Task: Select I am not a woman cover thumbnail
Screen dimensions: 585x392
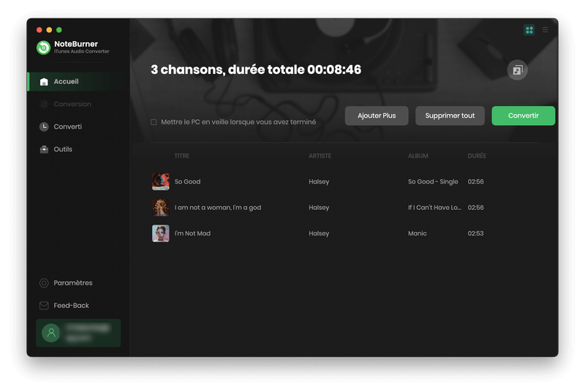Action: pyautogui.click(x=160, y=208)
